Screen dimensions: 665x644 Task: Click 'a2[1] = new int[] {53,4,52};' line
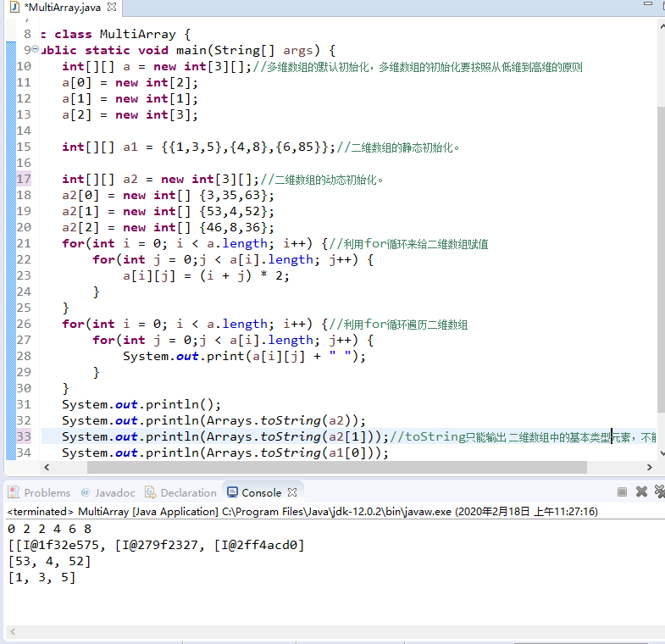(168, 211)
